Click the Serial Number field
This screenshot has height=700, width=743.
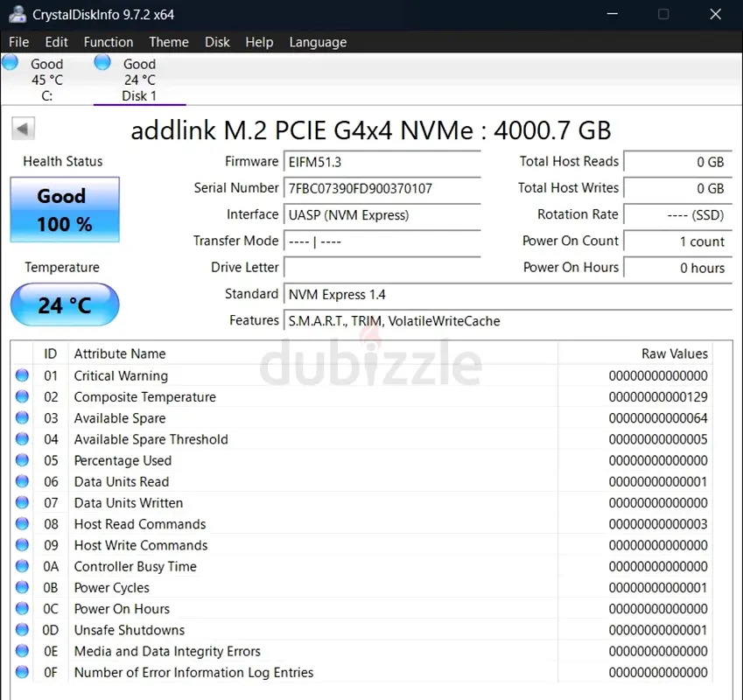[382, 188]
